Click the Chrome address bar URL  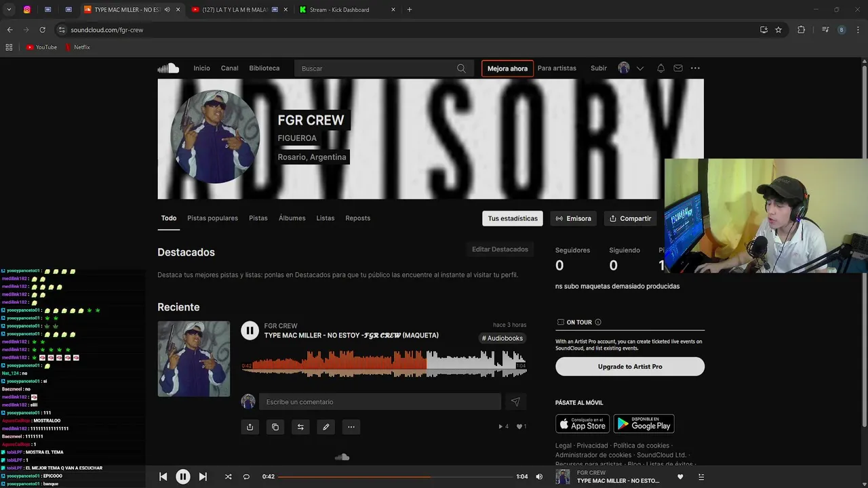[x=107, y=30]
